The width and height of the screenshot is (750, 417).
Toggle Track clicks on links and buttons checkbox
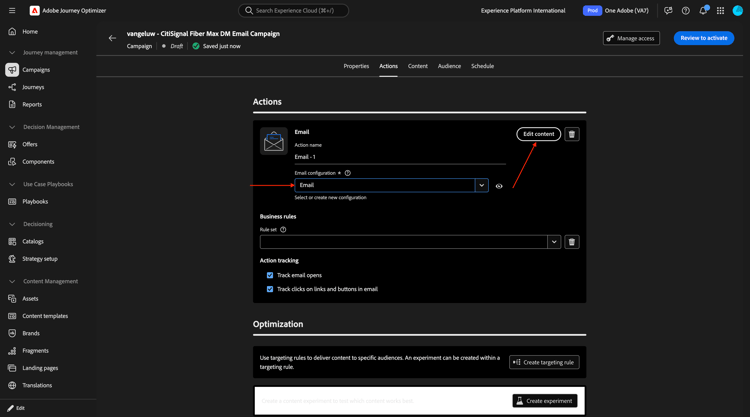[270, 289]
